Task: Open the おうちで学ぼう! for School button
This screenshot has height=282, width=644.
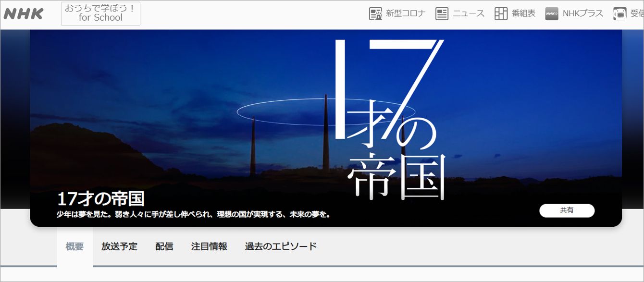Action: tap(100, 14)
